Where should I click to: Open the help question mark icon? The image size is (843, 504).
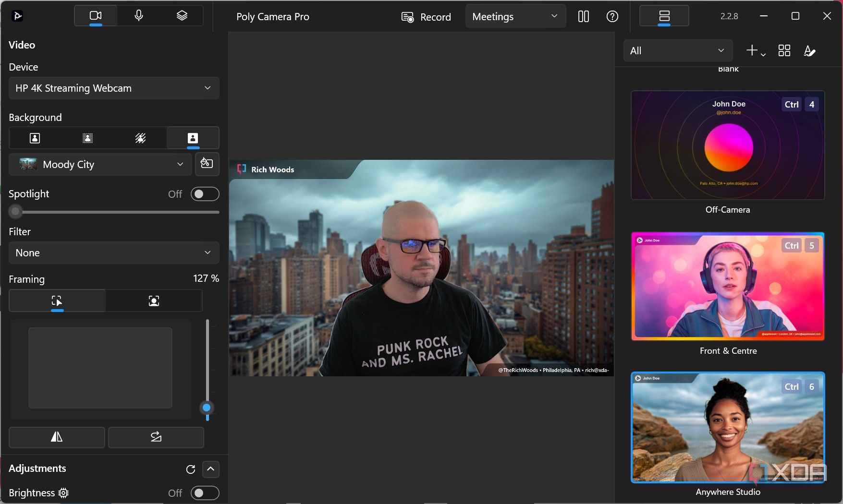[612, 17]
